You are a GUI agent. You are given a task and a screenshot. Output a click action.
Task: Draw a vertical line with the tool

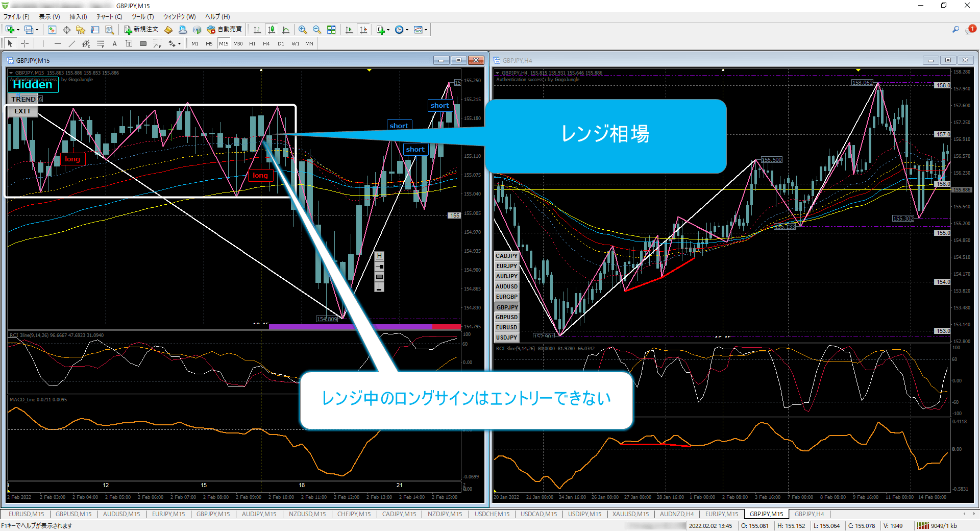click(x=43, y=44)
